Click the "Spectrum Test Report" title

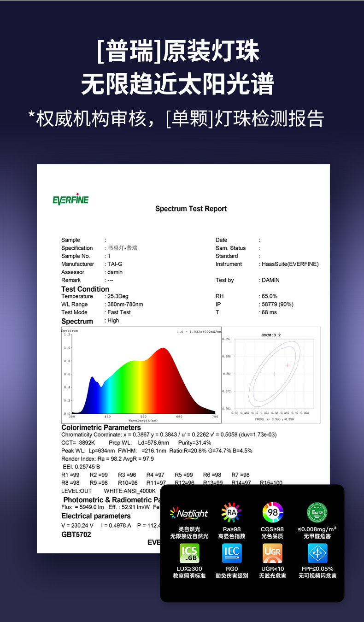pos(191,209)
